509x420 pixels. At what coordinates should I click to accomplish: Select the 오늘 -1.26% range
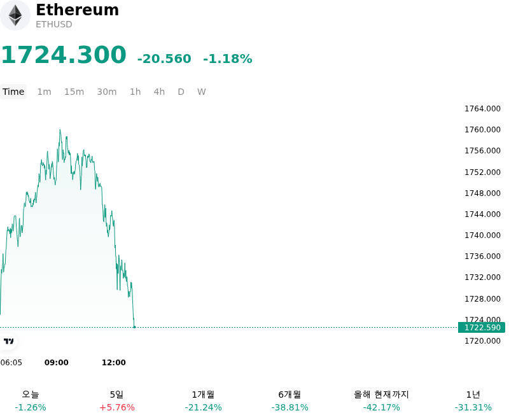pyautogui.click(x=31, y=401)
